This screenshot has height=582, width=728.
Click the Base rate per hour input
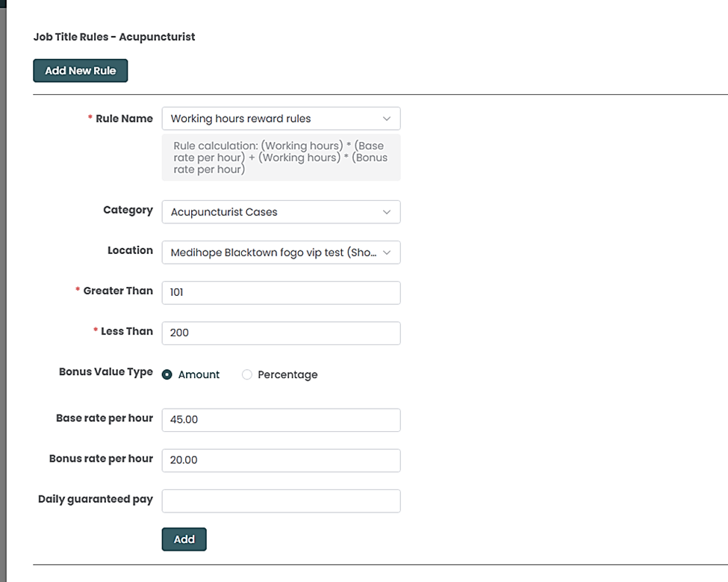coord(280,420)
